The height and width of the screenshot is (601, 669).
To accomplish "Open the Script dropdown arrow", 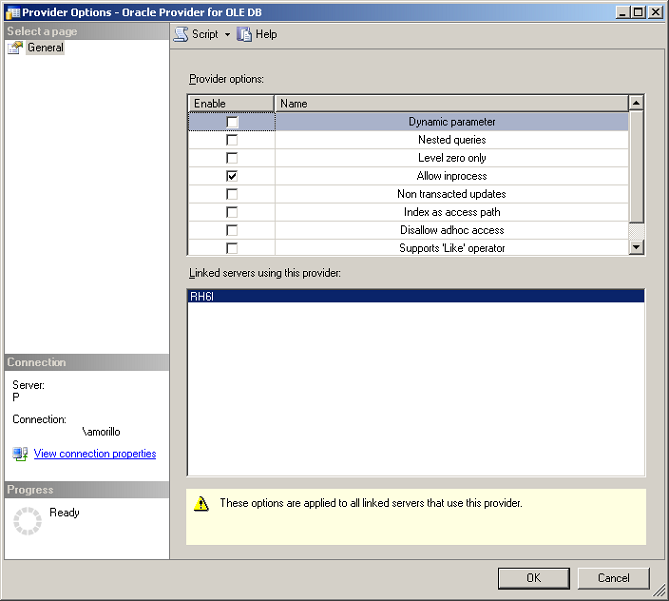I will point(227,35).
